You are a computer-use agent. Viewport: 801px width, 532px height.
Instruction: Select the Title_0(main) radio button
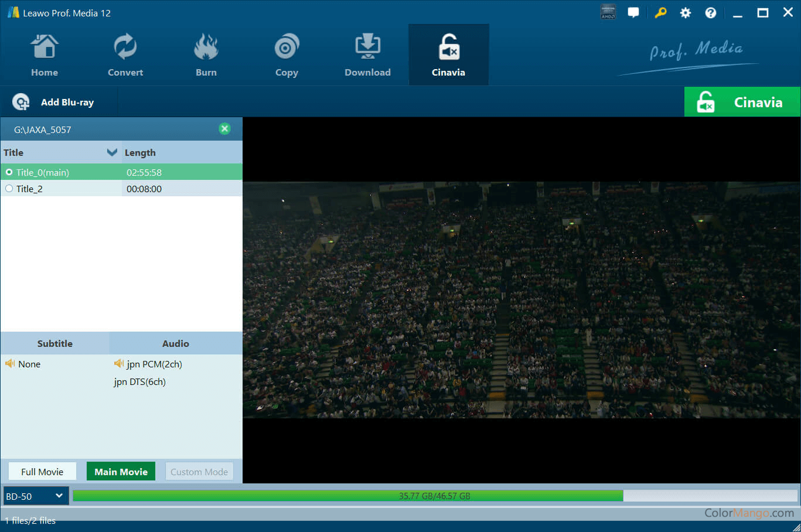[x=9, y=172]
